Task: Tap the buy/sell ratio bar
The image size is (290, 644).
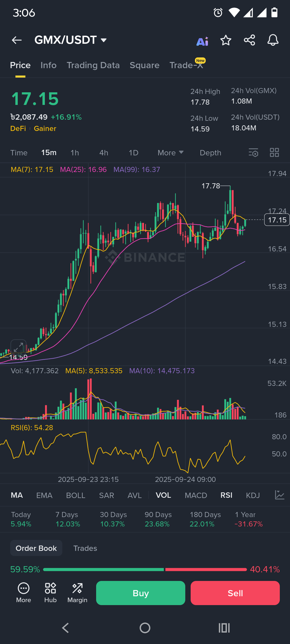Action: pos(145,569)
